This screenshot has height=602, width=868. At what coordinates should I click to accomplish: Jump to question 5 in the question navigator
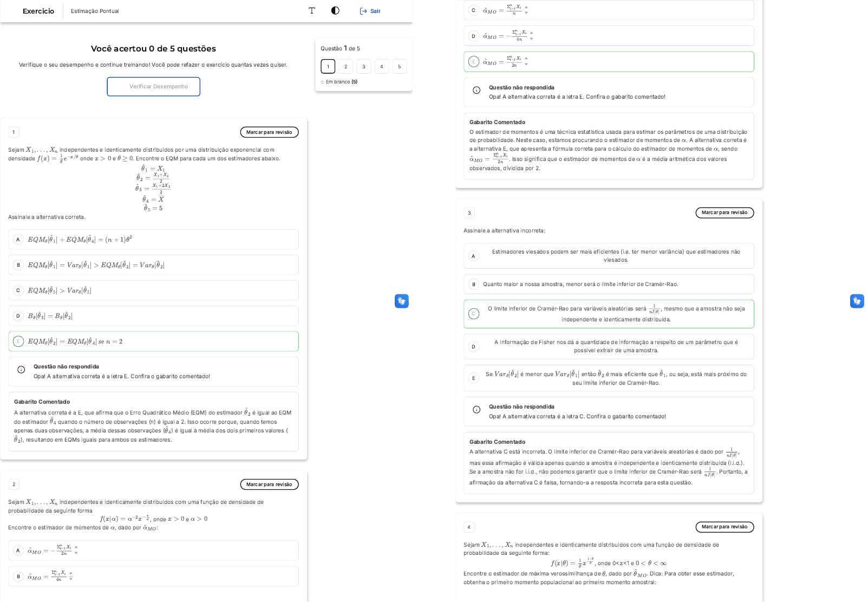(400, 67)
